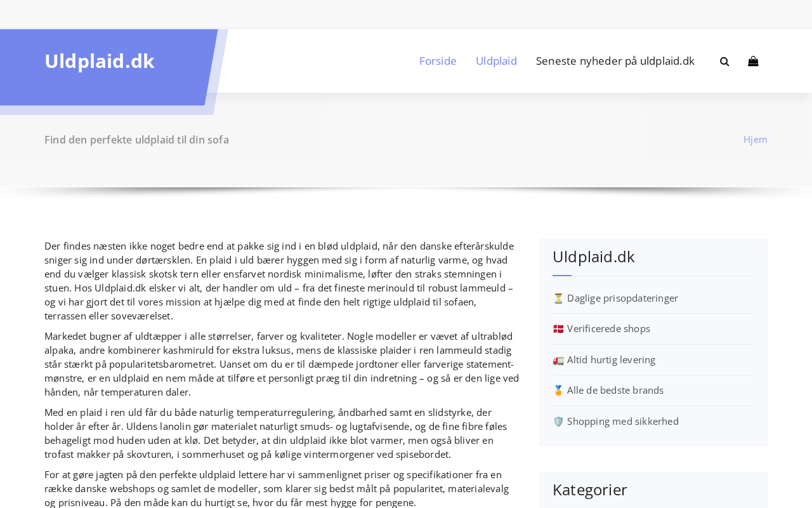This screenshot has width=812, height=508.
Task: Click the hourglass emoji before Daglige prisopdateringer
Action: (x=558, y=298)
